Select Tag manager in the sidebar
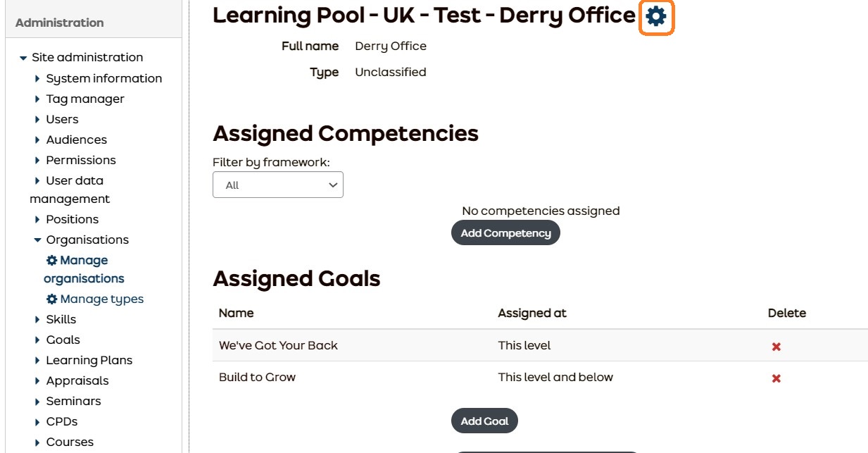This screenshot has width=868, height=453. (86, 99)
